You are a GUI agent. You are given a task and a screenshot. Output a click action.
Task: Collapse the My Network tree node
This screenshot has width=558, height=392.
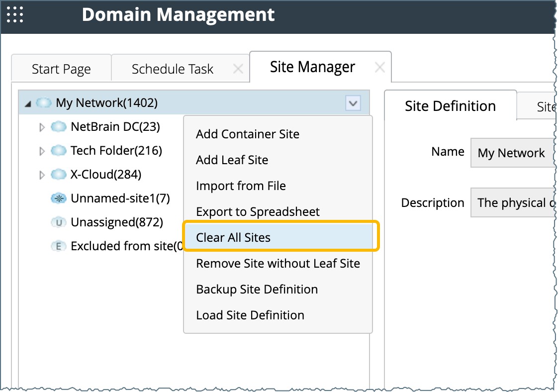pos(27,103)
